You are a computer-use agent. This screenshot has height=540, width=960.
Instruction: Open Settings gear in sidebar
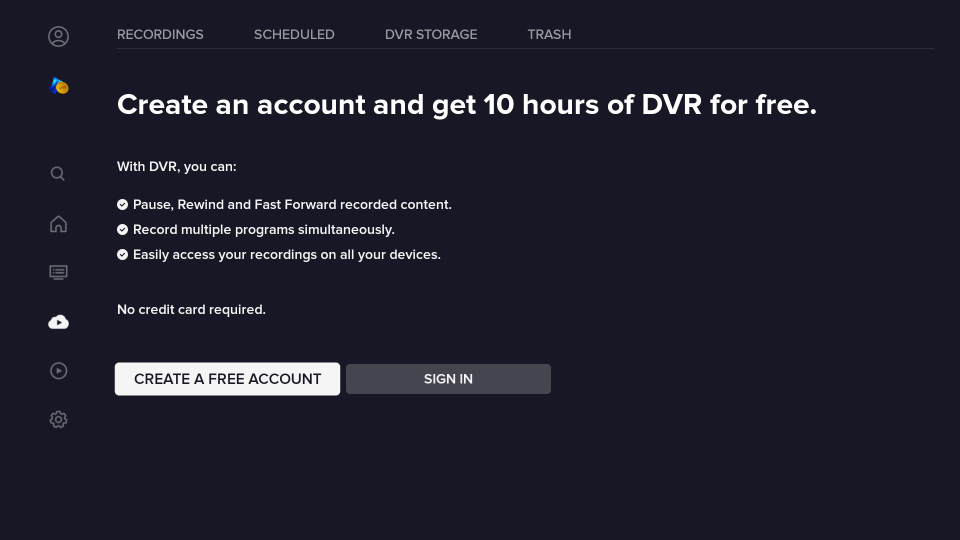click(58, 420)
